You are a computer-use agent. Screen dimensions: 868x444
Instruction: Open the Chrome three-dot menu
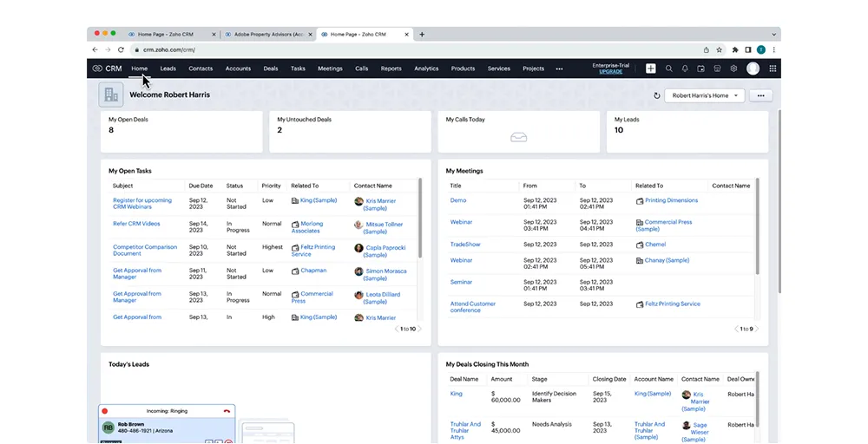774,49
